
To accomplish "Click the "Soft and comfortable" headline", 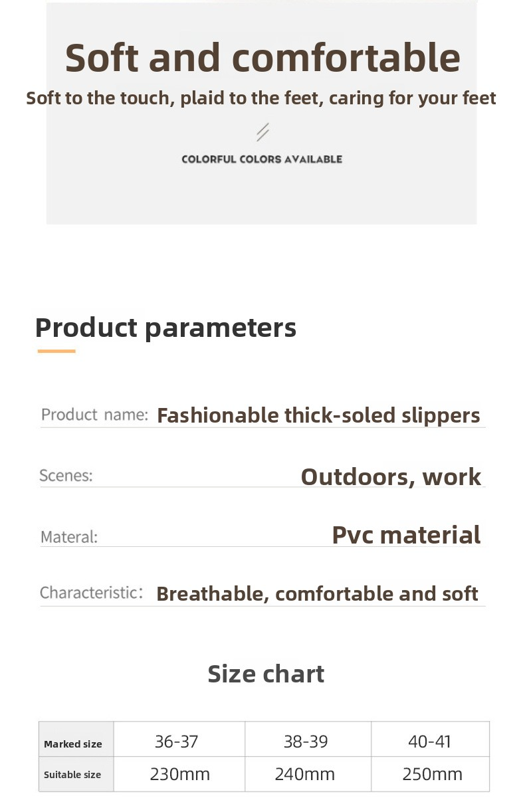I will [x=262, y=58].
